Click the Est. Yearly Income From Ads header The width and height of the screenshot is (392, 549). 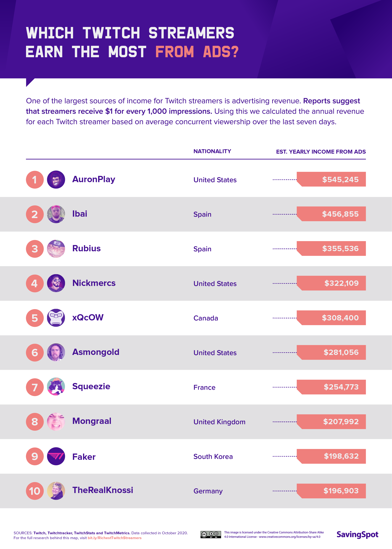(321, 152)
